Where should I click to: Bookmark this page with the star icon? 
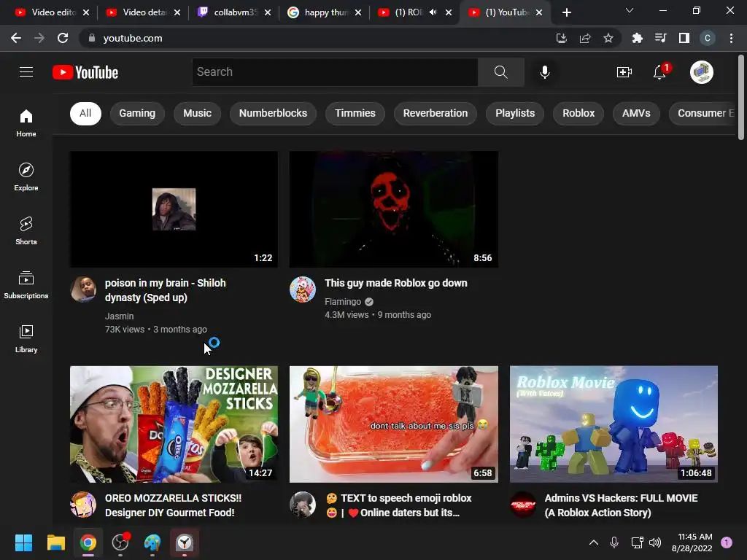coord(608,38)
